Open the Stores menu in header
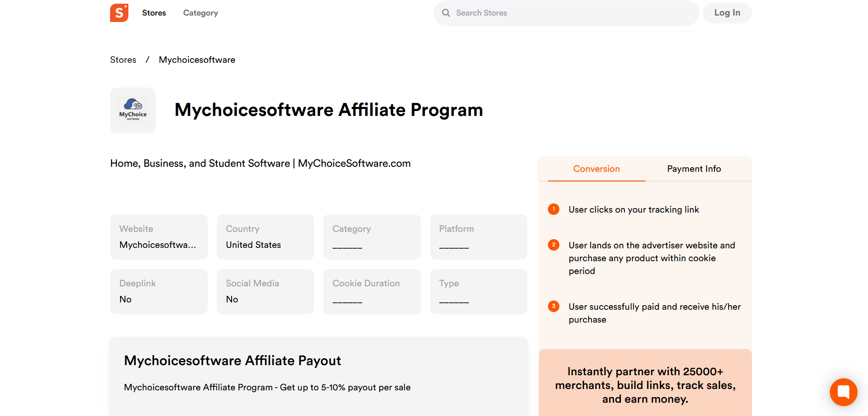This screenshot has width=868, height=416. pos(154,13)
